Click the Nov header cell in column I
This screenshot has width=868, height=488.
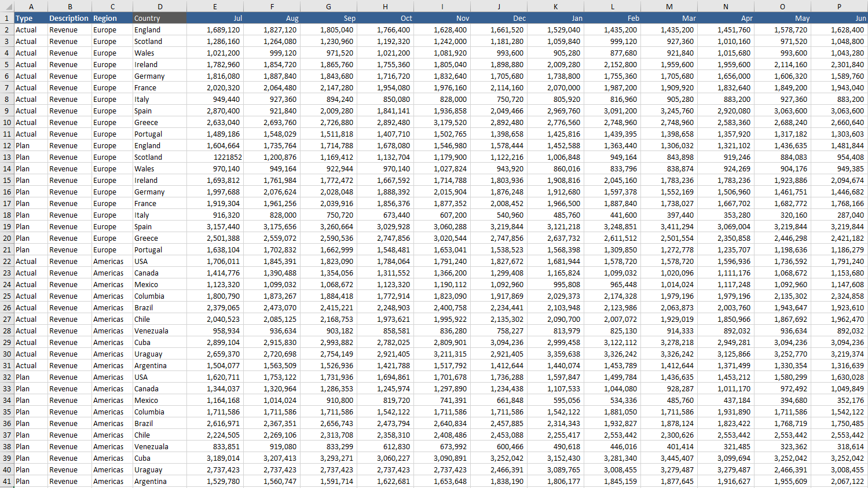coord(442,18)
